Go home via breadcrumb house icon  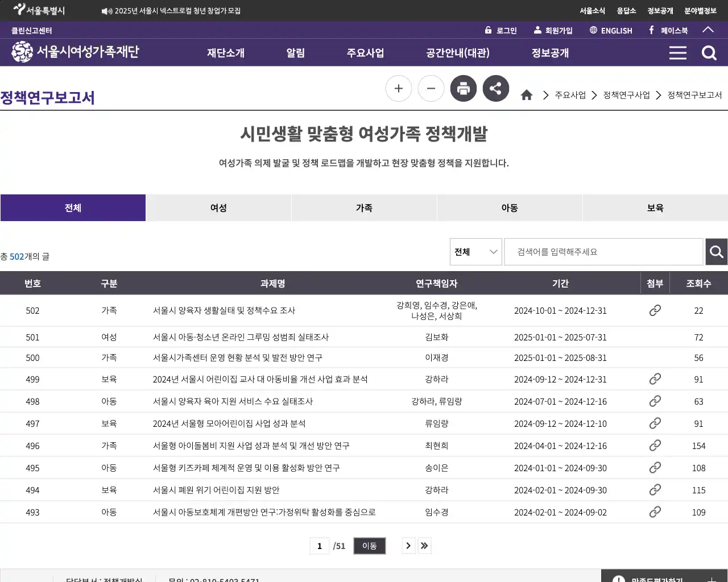[526, 95]
